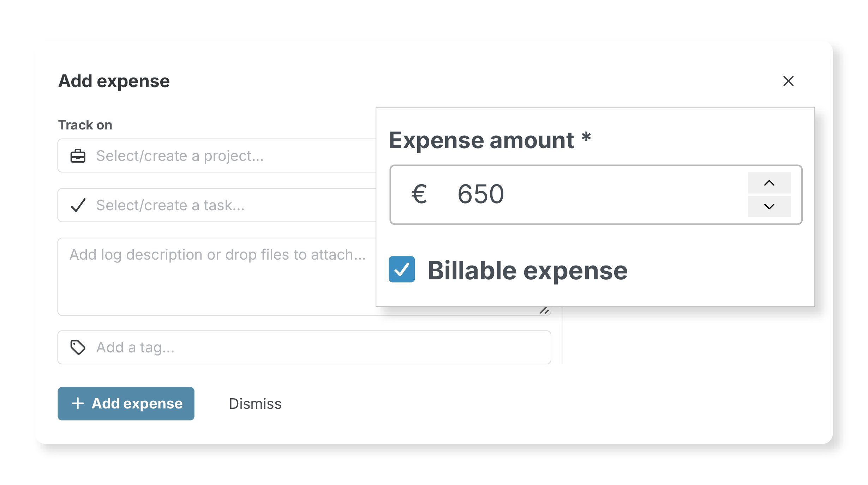Click the checkmark icon in the task field

point(78,205)
